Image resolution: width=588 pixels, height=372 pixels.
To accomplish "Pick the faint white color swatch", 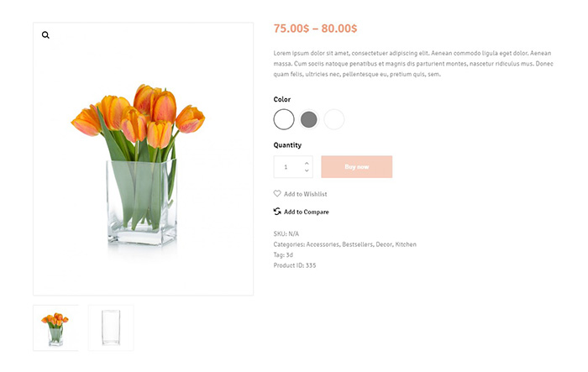I will point(333,119).
